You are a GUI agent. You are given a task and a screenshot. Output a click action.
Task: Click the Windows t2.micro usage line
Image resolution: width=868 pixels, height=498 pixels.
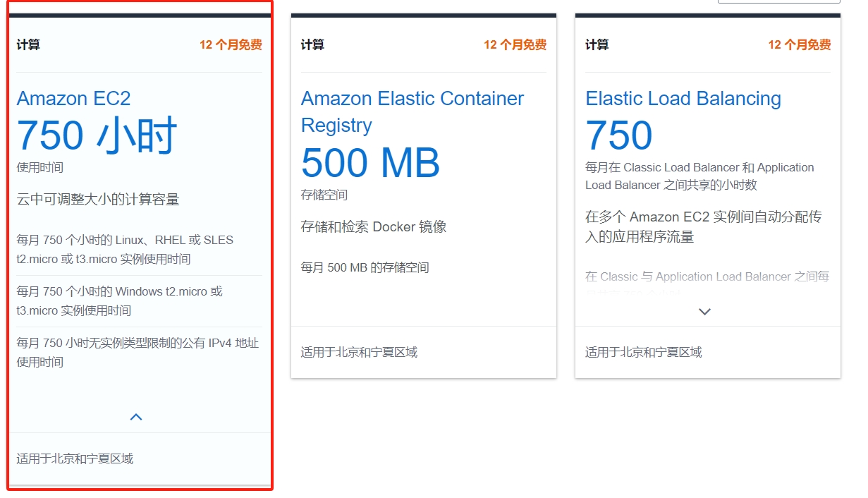pos(119,301)
